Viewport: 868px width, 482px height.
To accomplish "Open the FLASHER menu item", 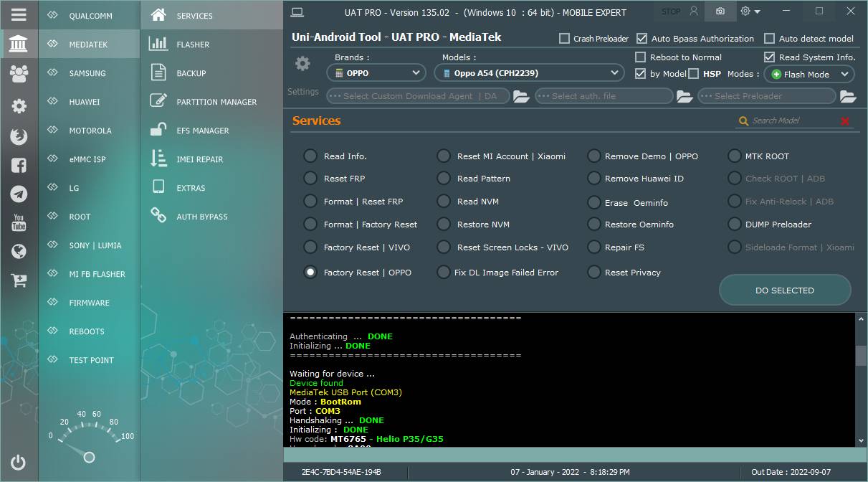I will pos(212,44).
